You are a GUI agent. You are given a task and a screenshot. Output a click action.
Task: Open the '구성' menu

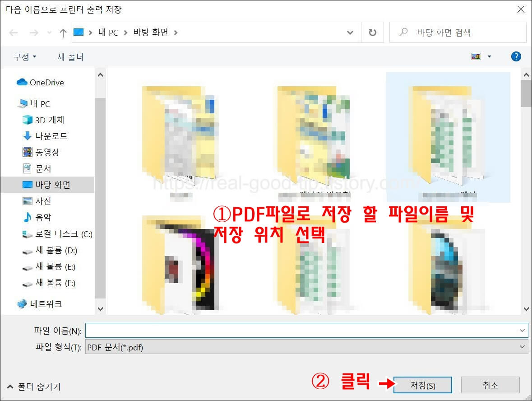(24, 57)
